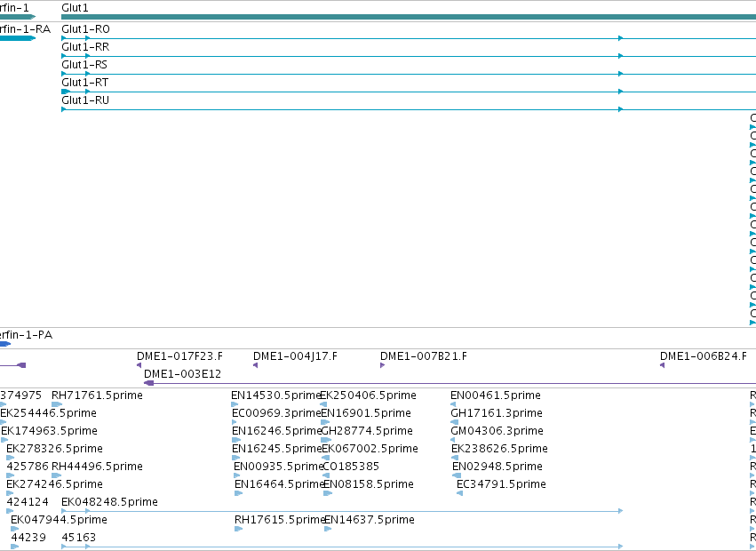Select the EN00935.5prime EST label
This screenshot has width=756, height=551.
278,467
